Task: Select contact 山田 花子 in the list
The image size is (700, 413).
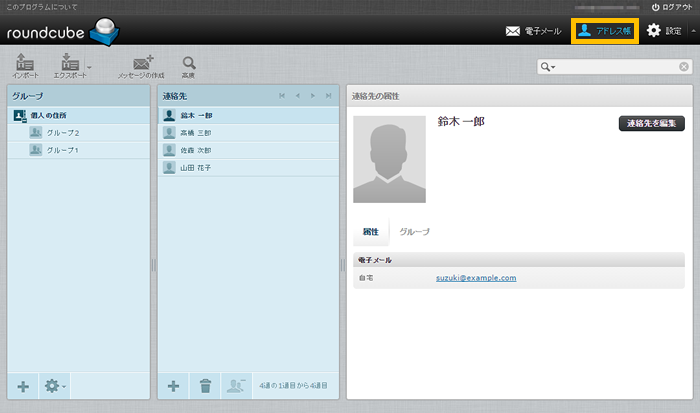Action: 194,167
